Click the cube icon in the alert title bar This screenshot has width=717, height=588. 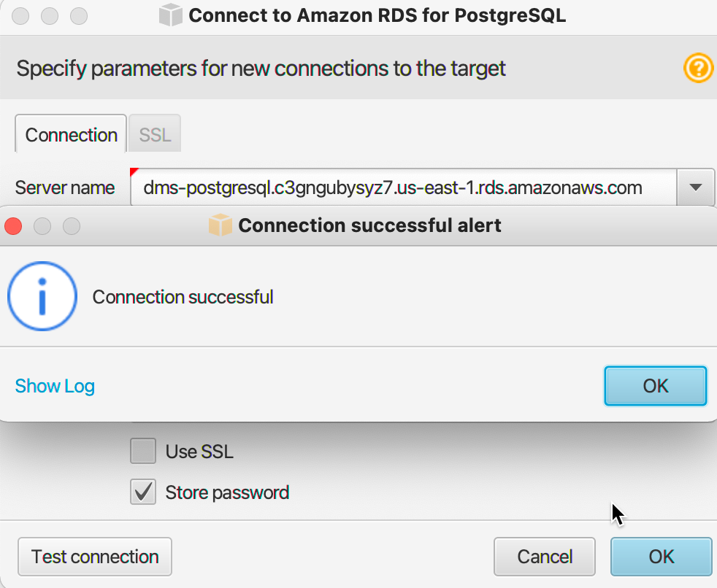pyautogui.click(x=220, y=225)
